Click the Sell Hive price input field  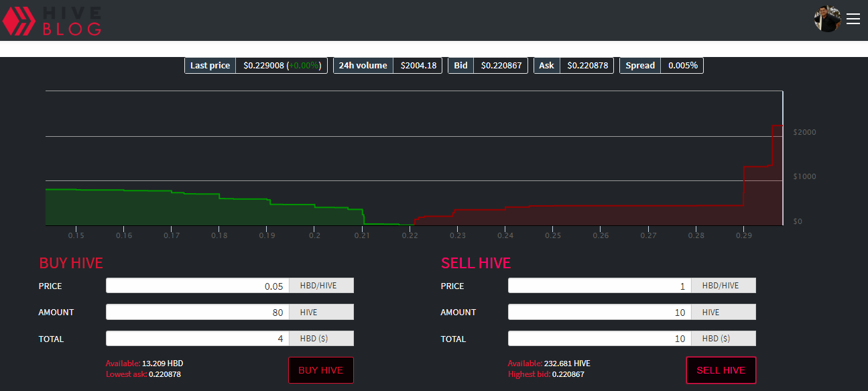point(600,286)
